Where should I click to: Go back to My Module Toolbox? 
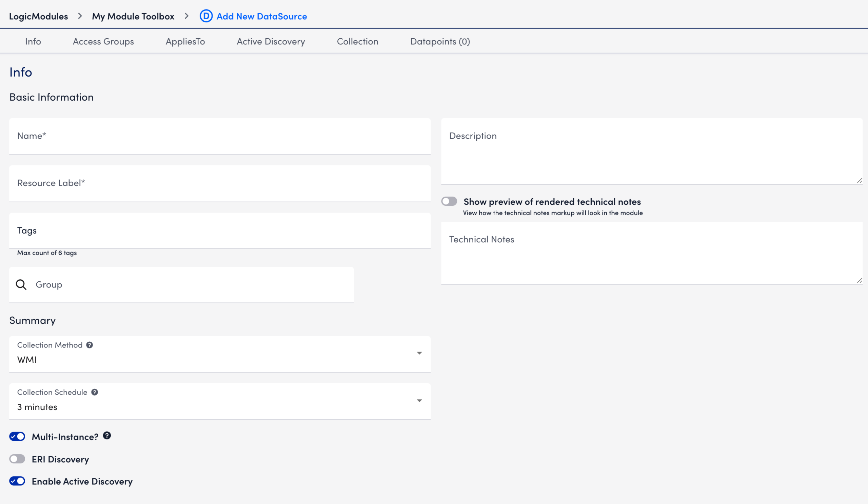133,16
